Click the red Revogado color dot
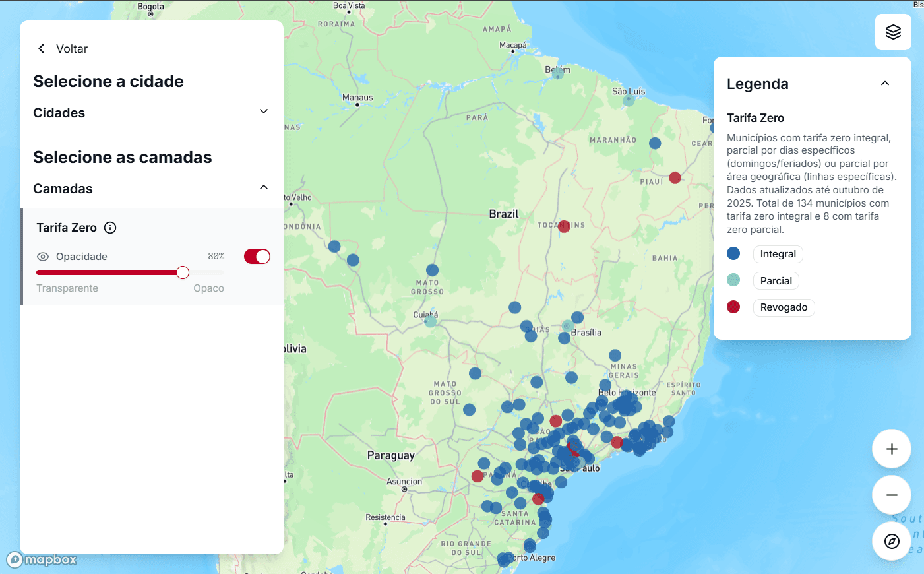The height and width of the screenshot is (574, 924). pos(733,307)
